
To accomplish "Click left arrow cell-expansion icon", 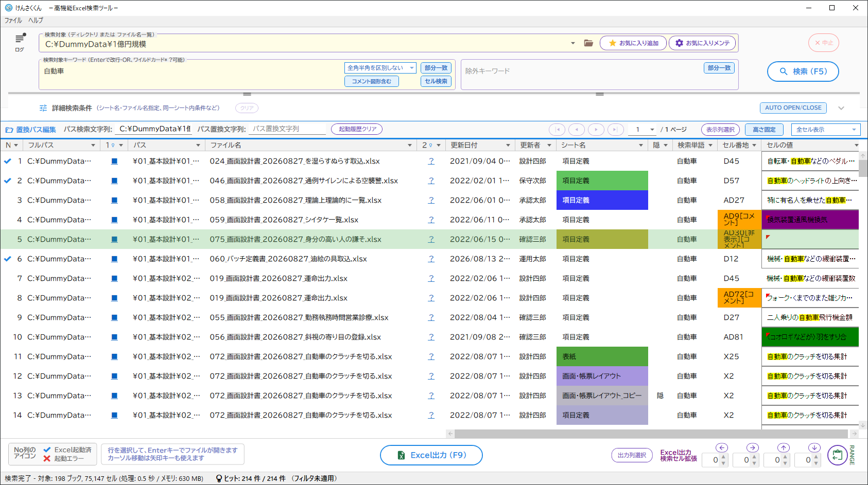I will tap(722, 448).
